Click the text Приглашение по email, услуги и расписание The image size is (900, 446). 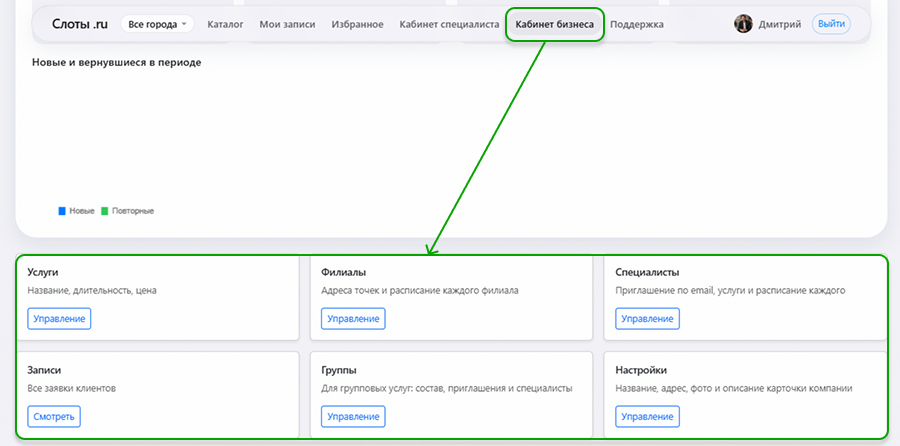[x=730, y=290]
